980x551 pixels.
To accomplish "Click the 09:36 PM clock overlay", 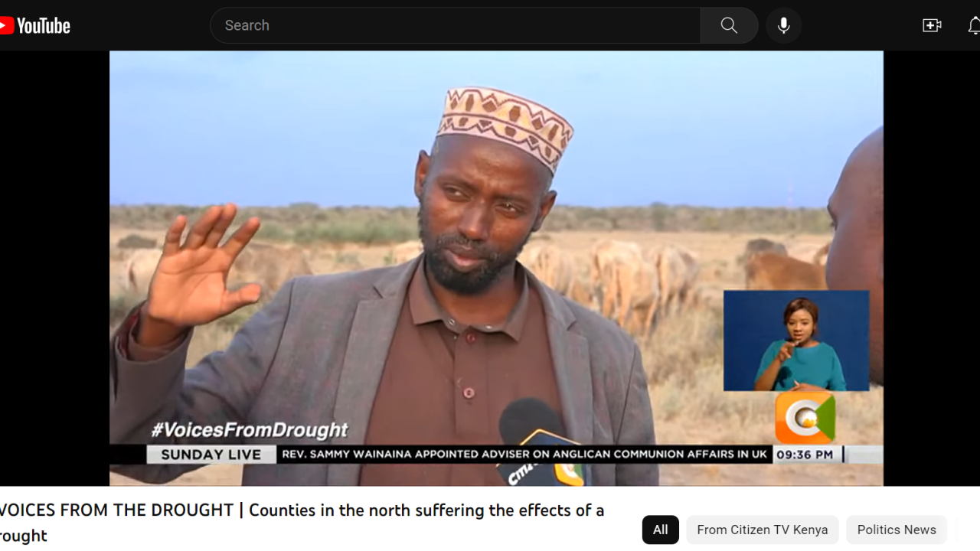I will [x=805, y=455].
